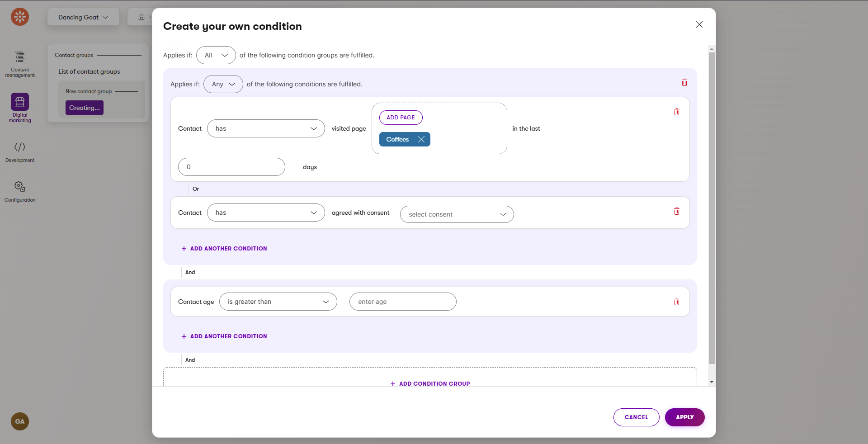Viewport: 868px width, 444px height.
Task: Click the Creating... menu item
Action: click(x=85, y=108)
